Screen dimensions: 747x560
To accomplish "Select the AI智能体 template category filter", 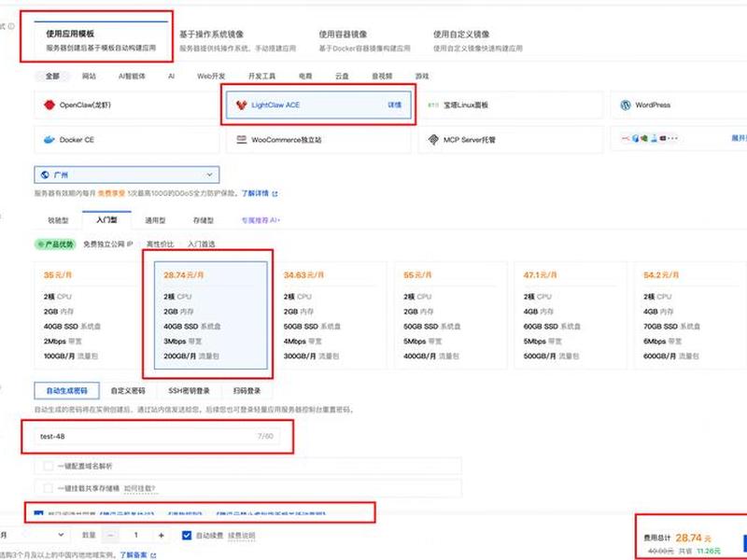I will (132, 76).
